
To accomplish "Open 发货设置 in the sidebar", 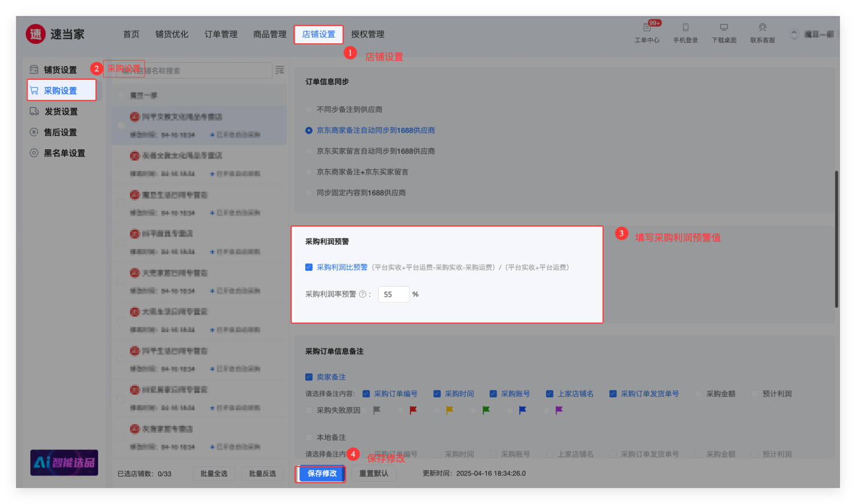I will [60, 112].
